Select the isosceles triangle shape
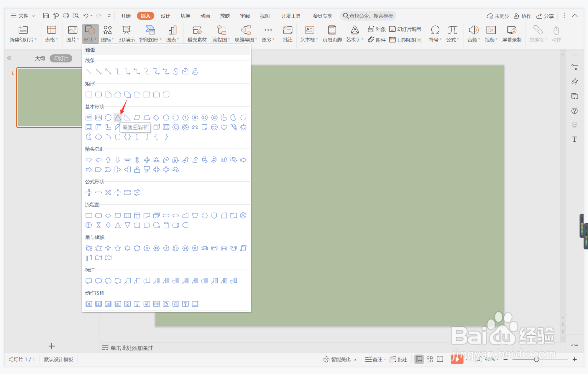The image size is (588, 374). (x=118, y=118)
